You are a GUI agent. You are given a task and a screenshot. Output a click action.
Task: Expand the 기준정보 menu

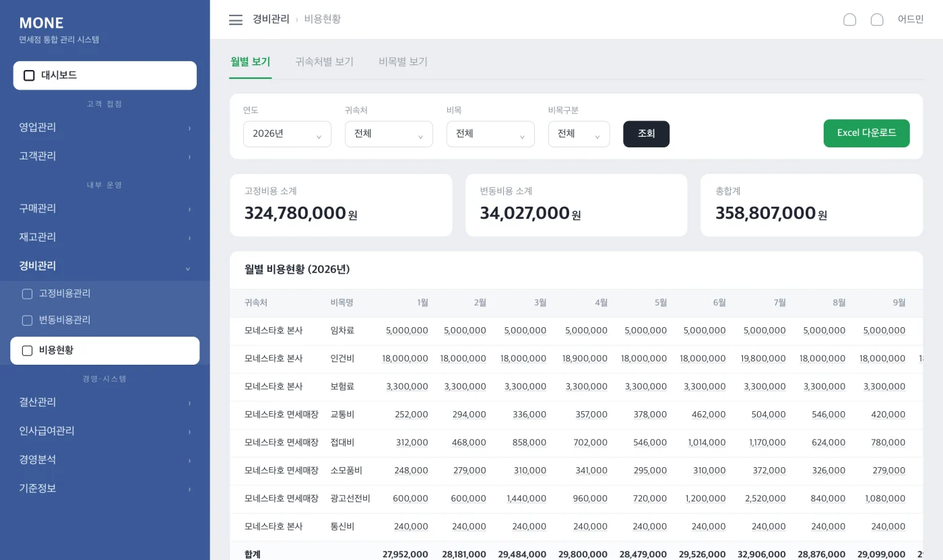105,489
